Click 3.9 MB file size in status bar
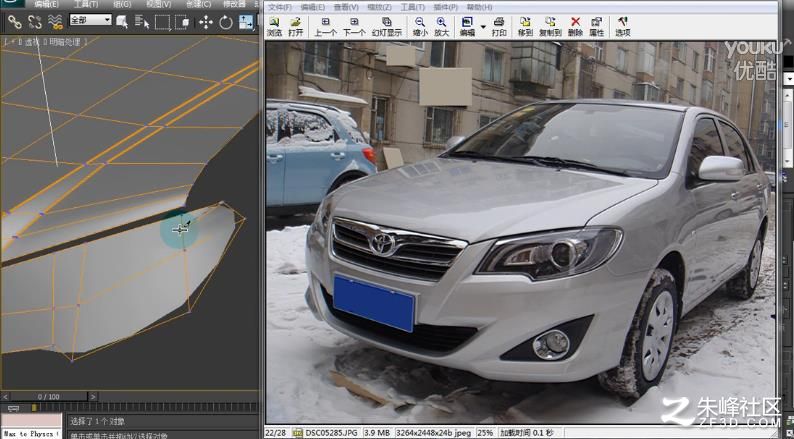 point(377,433)
